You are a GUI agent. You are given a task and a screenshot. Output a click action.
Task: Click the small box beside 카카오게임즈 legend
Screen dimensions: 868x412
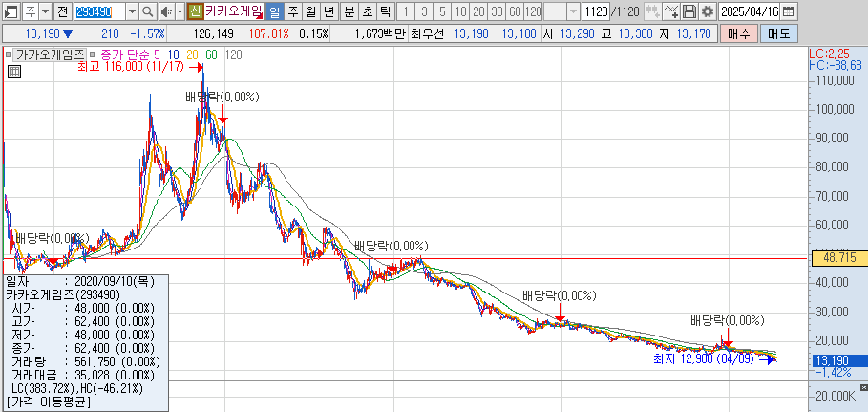8,54
